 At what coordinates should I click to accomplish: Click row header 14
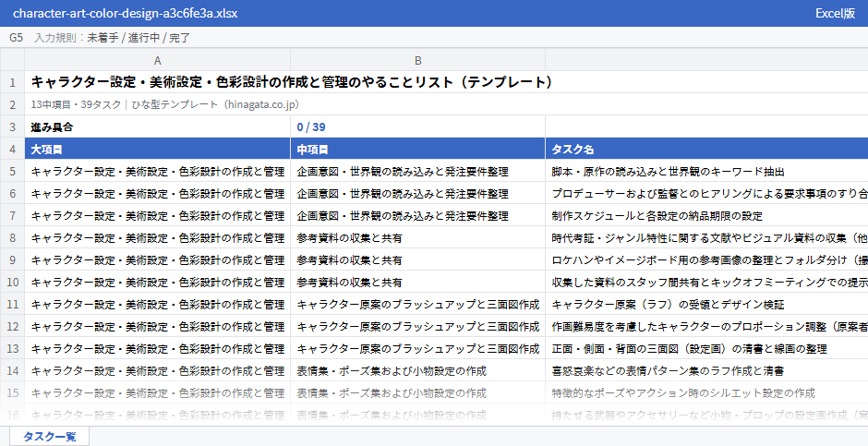12,370
